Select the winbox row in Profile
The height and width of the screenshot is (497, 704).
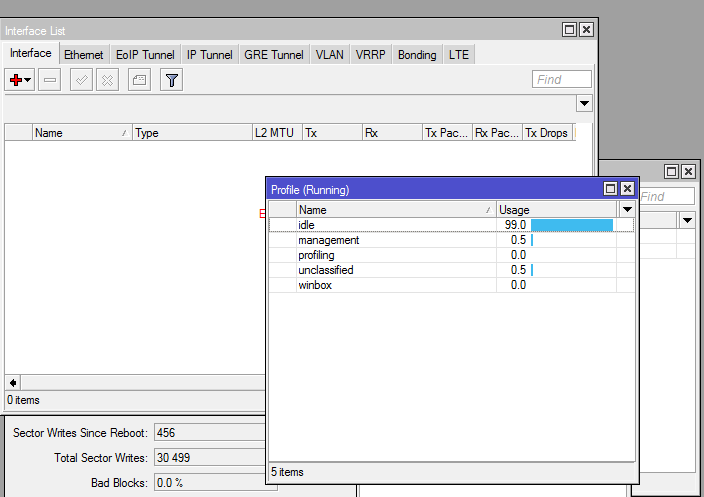coord(451,285)
